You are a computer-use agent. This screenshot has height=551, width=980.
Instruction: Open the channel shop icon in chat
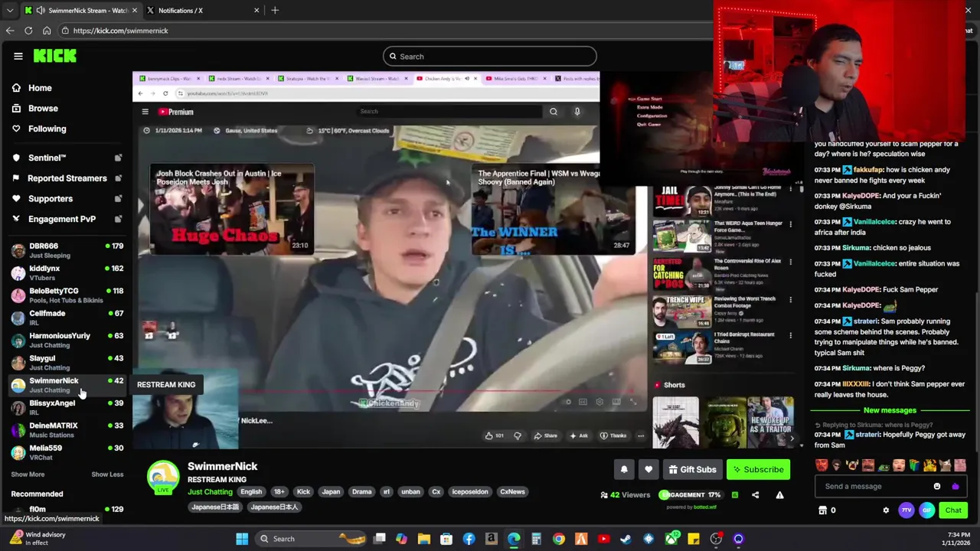[x=823, y=510]
